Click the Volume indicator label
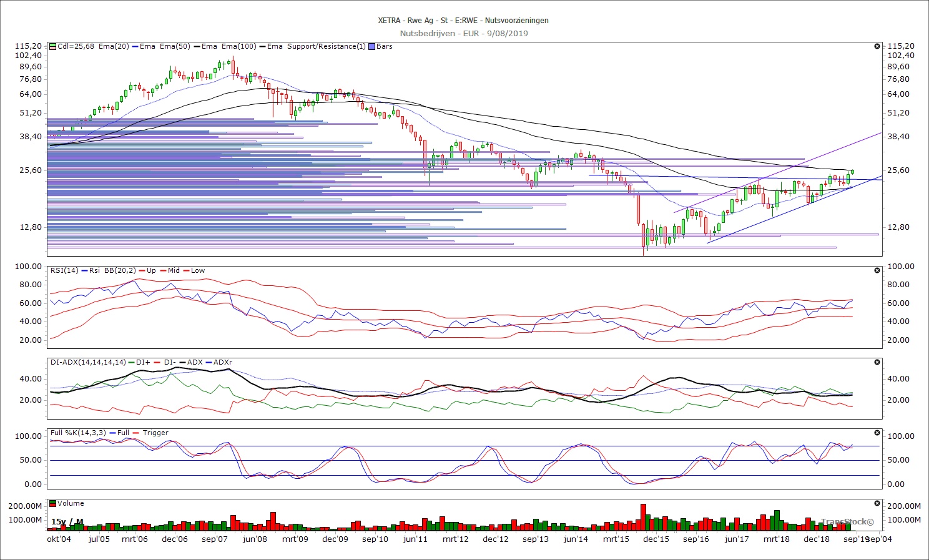Screen dimensions: 929x560 click(71, 503)
